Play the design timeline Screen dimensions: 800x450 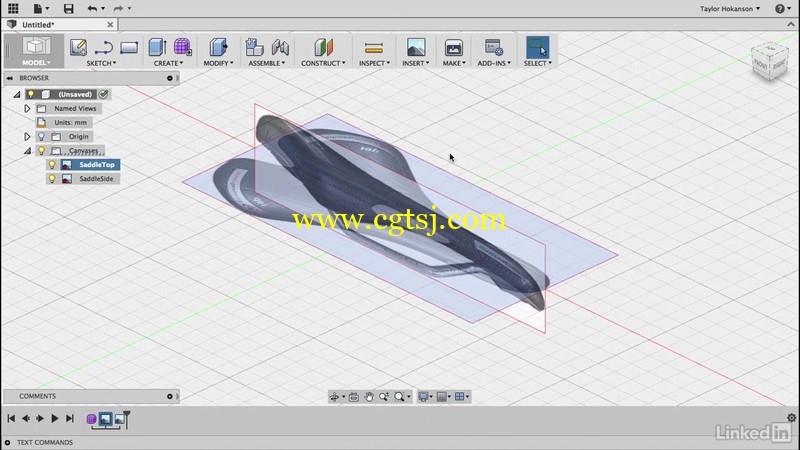(55, 418)
